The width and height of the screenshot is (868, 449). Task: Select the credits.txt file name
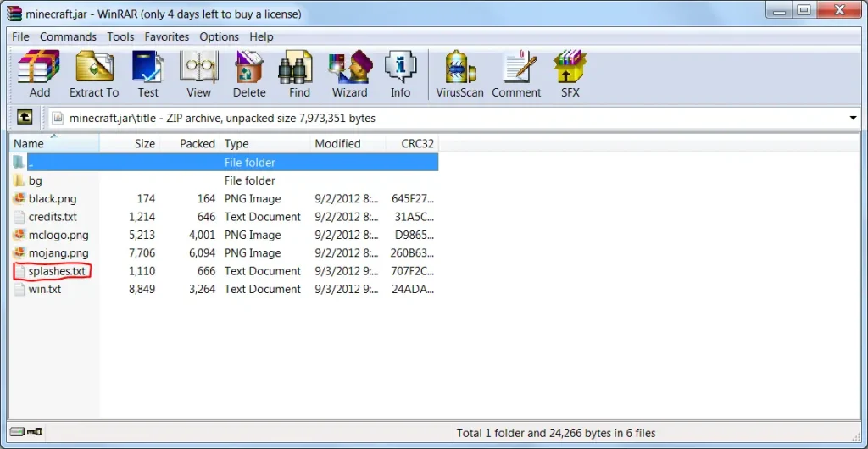(54, 217)
